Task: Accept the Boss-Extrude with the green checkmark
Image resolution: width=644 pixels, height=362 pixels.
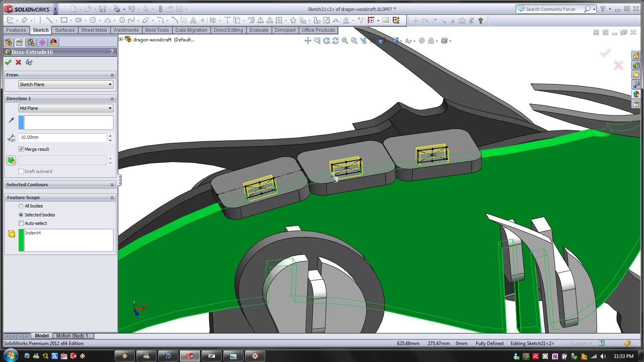Action: point(8,62)
